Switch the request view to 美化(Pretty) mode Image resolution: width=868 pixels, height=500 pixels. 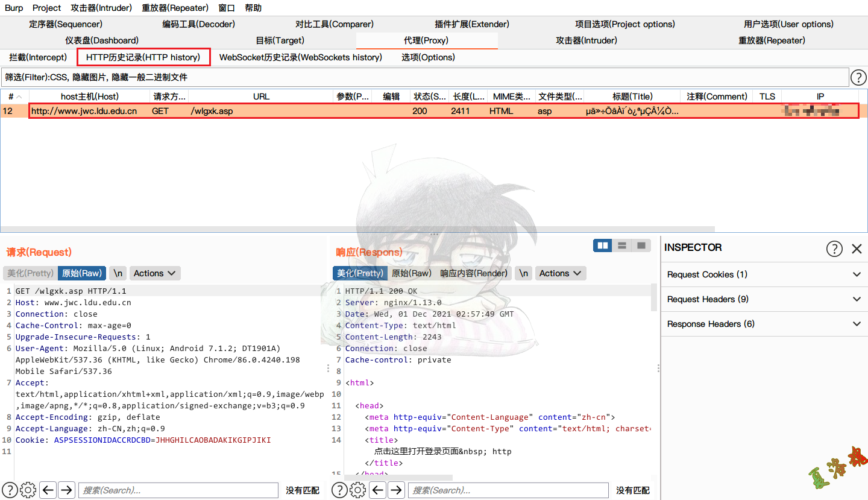click(30, 273)
